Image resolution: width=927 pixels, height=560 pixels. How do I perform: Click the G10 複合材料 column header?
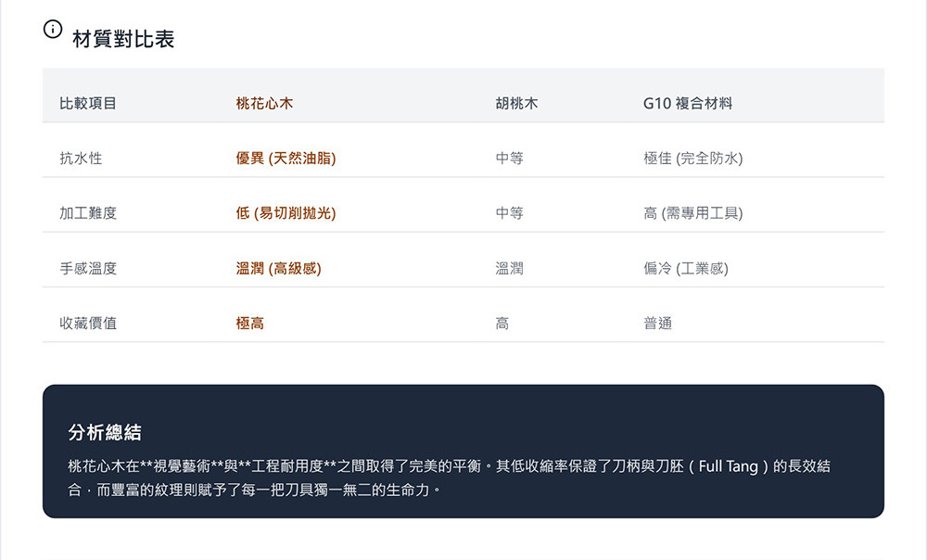point(687,103)
